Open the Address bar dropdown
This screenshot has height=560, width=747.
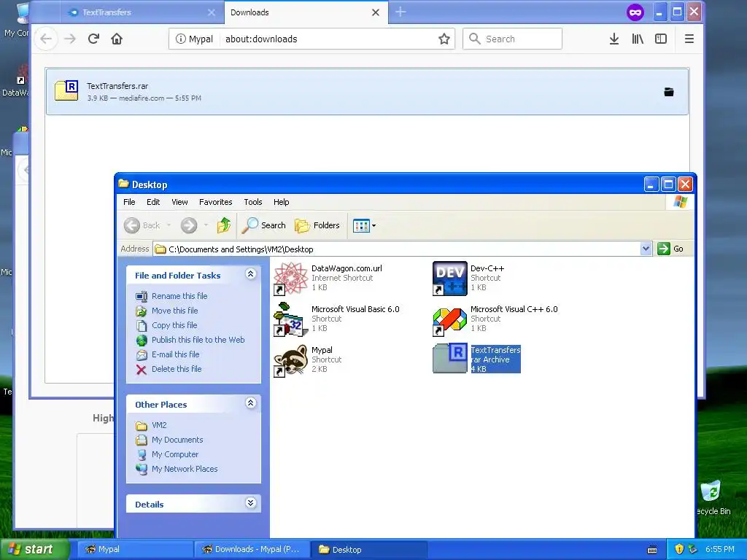pos(646,249)
